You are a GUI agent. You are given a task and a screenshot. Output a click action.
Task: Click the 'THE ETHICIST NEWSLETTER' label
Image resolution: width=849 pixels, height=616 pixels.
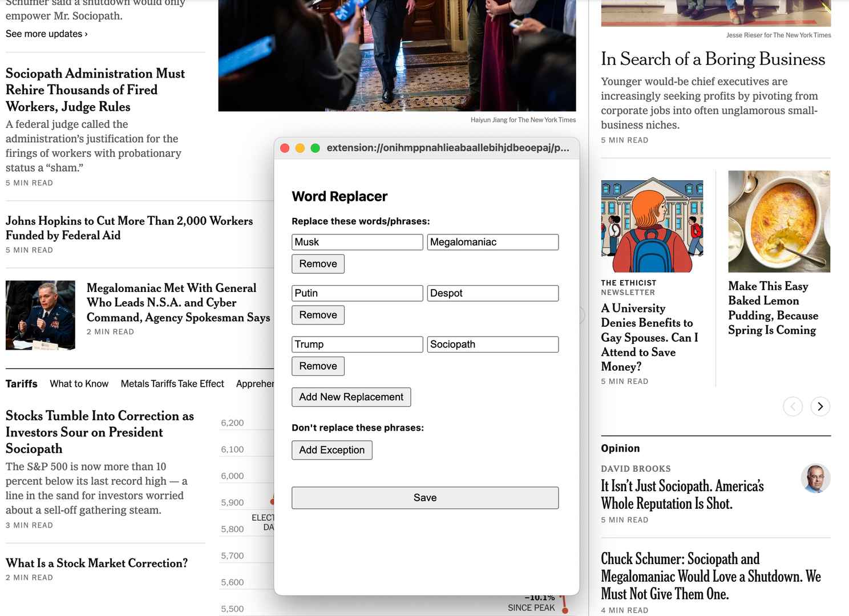629,287
